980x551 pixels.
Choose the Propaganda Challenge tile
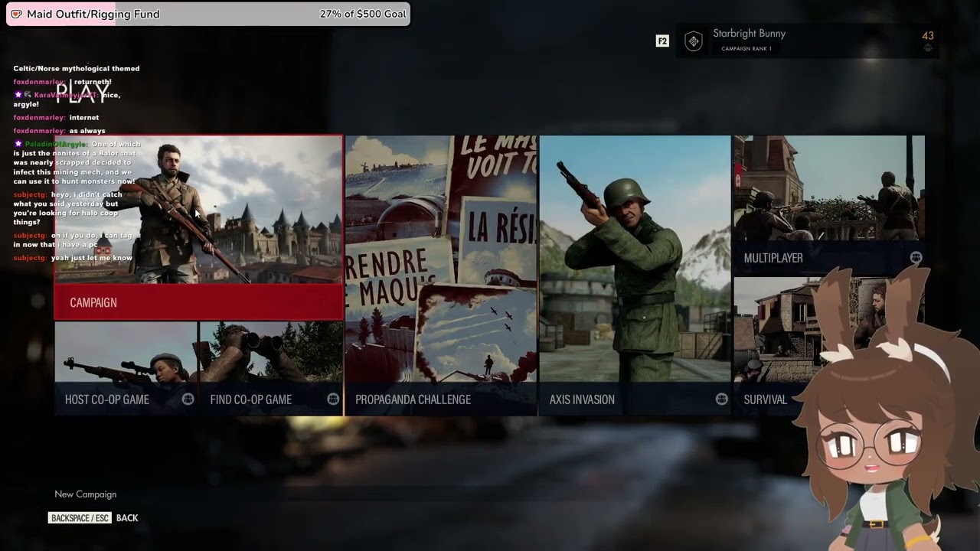pyautogui.click(x=441, y=275)
